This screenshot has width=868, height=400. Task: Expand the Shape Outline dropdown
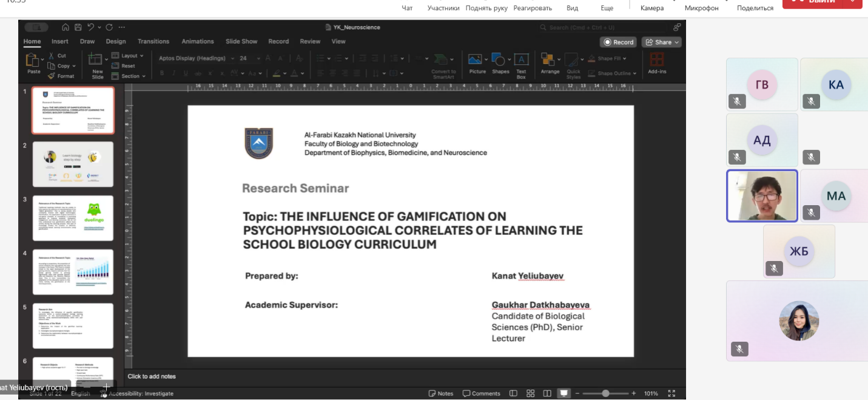tap(612, 73)
